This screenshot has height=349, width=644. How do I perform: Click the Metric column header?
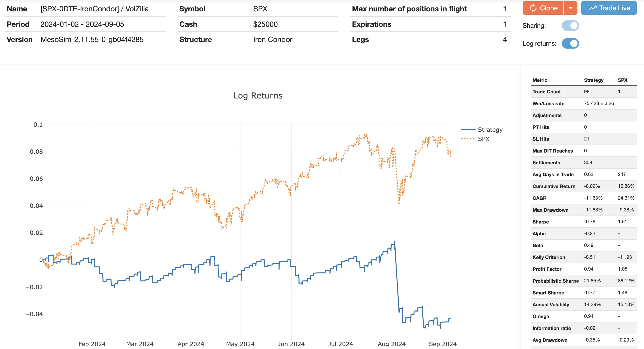click(x=540, y=80)
